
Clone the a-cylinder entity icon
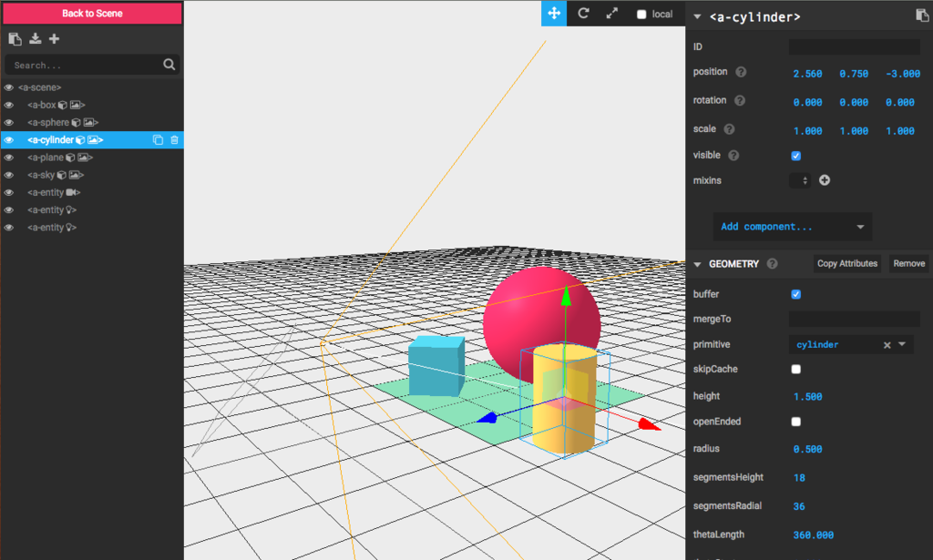click(158, 140)
